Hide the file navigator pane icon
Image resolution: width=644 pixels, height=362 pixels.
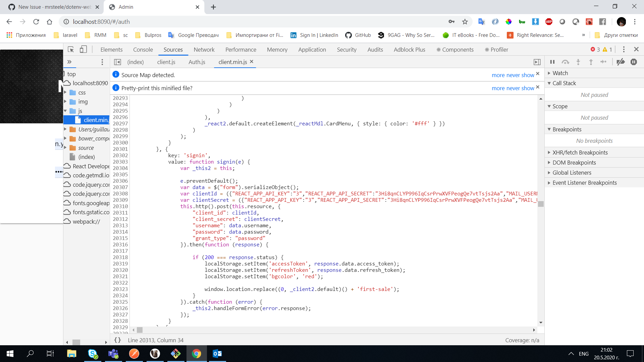(117, 62)
